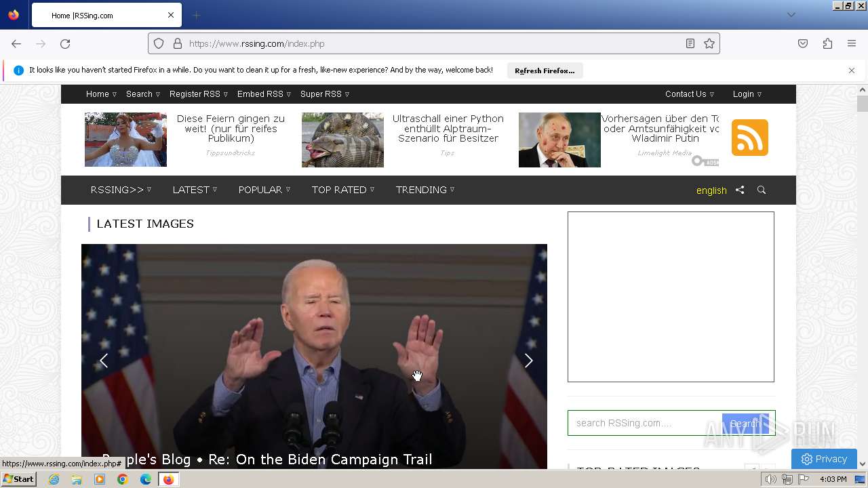The height and width of the screenshot is (488, 868).
Task: Open volume control in system tray
Action: coord(771,479)
